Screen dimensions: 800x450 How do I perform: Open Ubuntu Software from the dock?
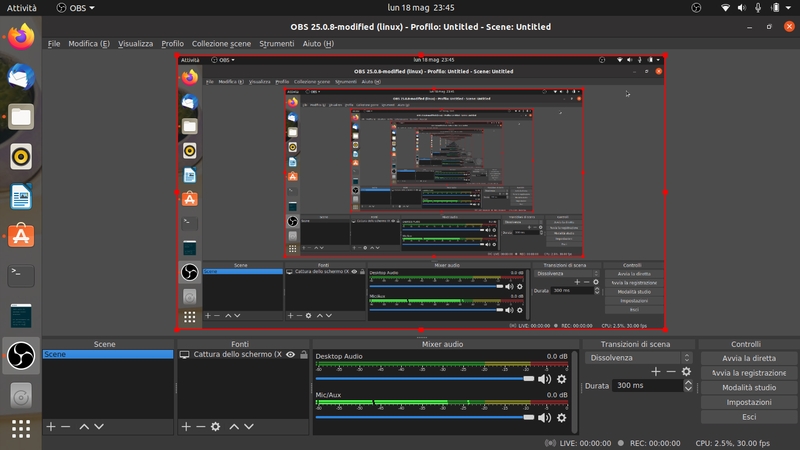(21, 236)
